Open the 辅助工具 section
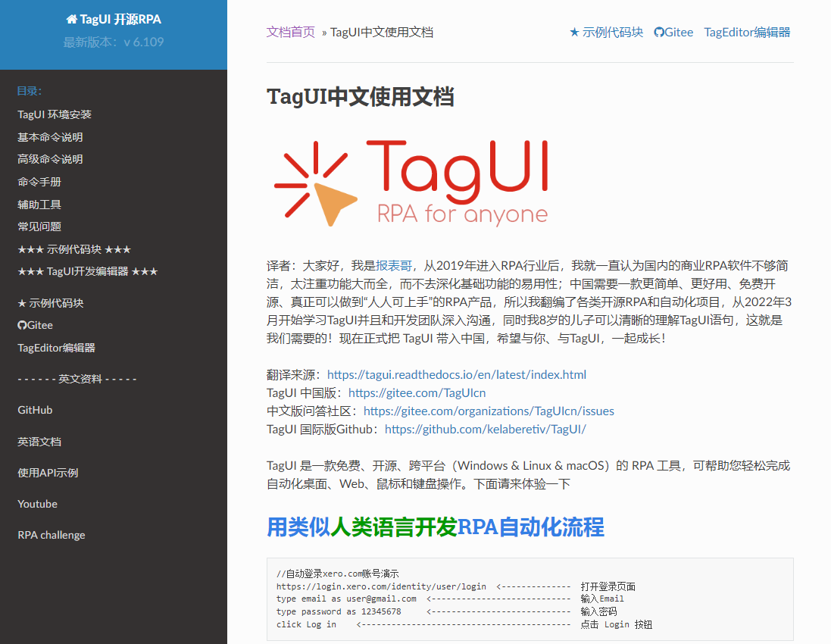 [39, 205]
